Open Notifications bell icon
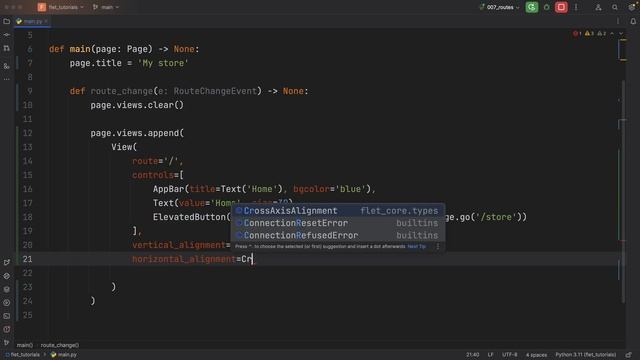 [633, 21]
